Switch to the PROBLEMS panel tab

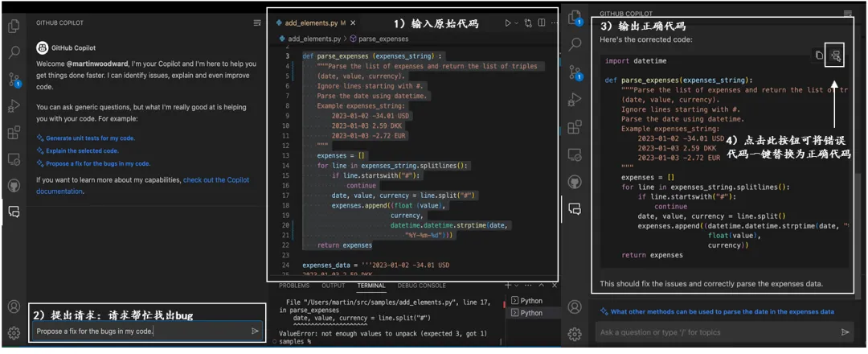pyautogui.click(x=294, y=286)
